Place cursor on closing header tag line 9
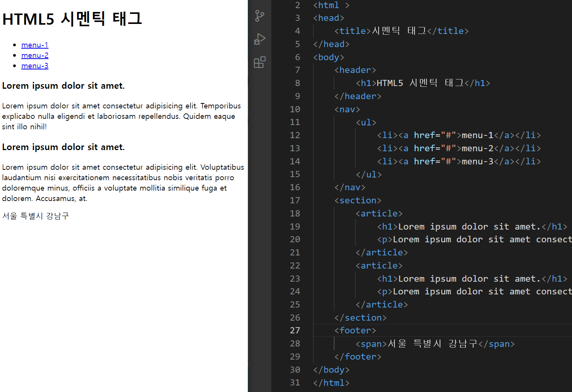Viewport: 572px width, 392px height. pos(358,96)
